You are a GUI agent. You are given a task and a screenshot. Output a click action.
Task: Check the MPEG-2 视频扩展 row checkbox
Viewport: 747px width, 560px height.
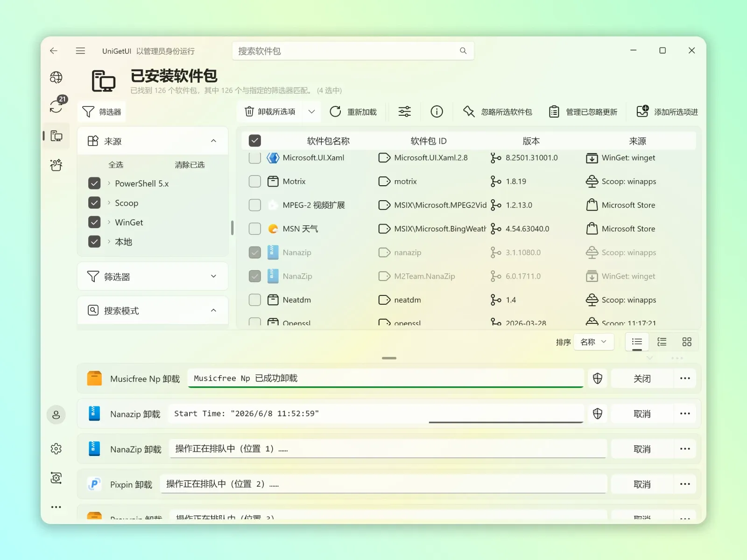coord(255,205)
